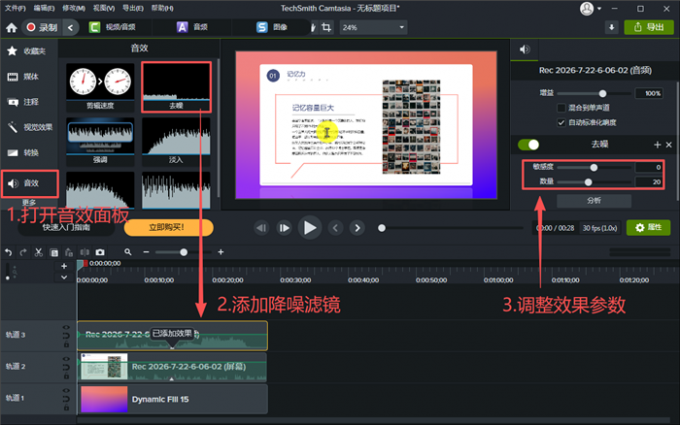Image resolution: width=680 pixels, height=425 pixels.
Task: Lock 轨道 2 with lock icon
Action: [66, 376]
